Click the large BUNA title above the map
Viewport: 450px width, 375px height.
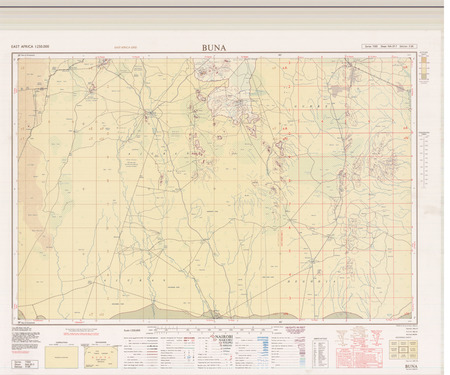click(214, 48)
